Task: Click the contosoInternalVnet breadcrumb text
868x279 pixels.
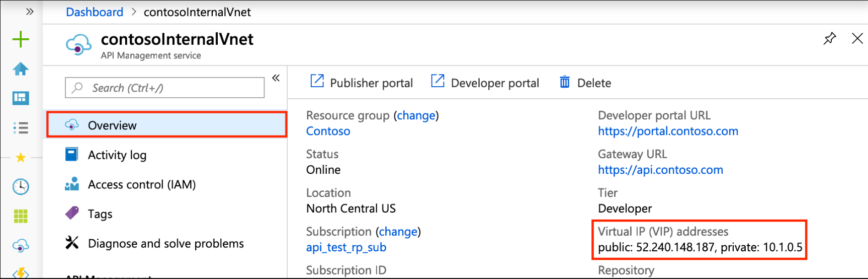Action: point(197,12)
